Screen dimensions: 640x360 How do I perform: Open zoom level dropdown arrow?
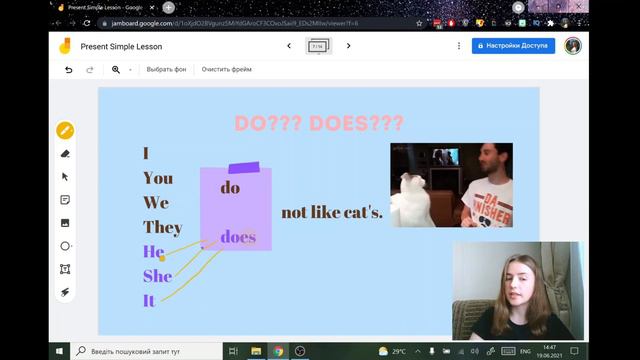(130, 70)
